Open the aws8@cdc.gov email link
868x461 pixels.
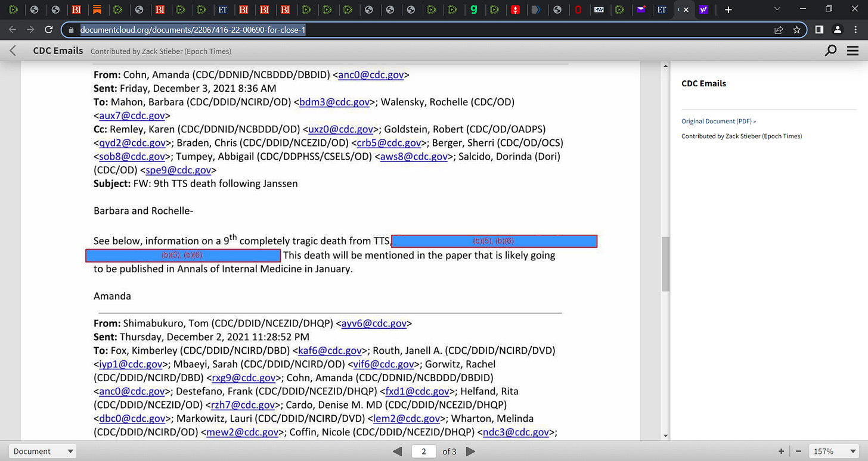point(414,157)
